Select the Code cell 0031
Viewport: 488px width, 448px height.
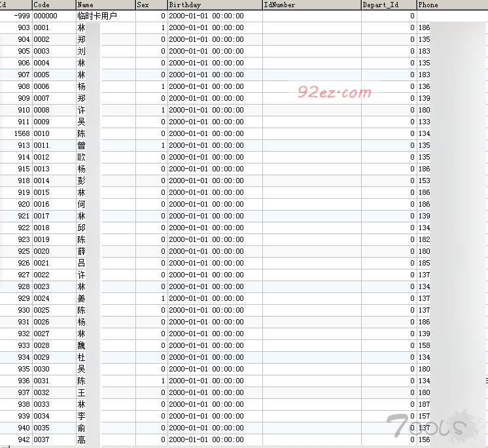click(54, 381)
